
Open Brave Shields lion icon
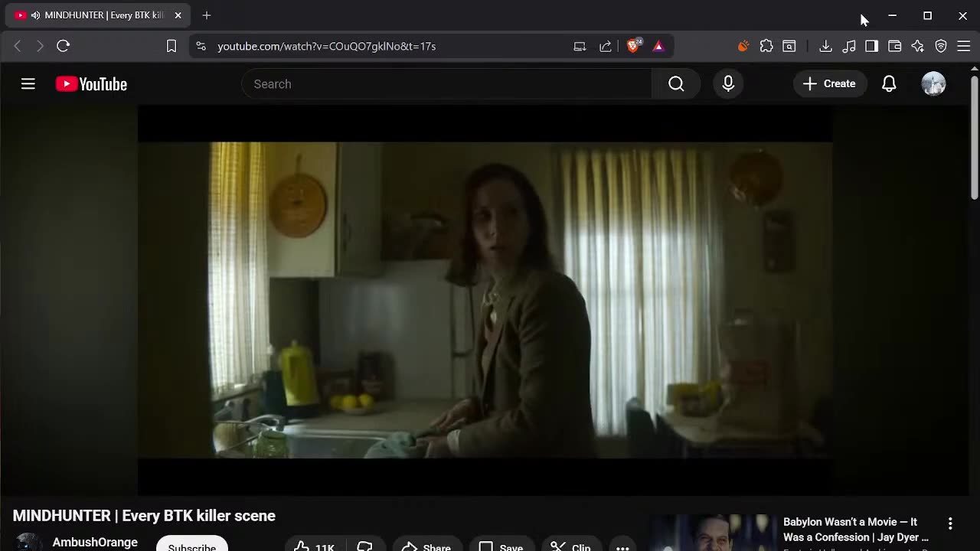[x=633, y=47]
